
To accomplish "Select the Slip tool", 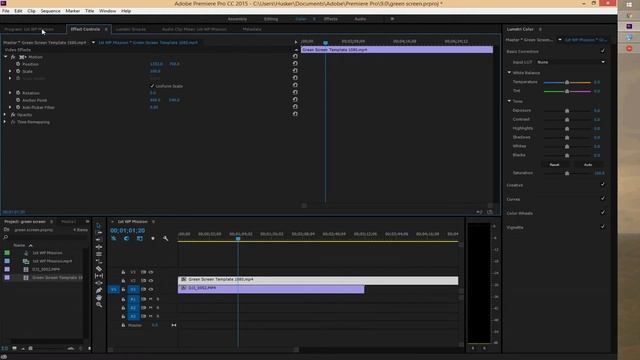I will pos(98,276).
